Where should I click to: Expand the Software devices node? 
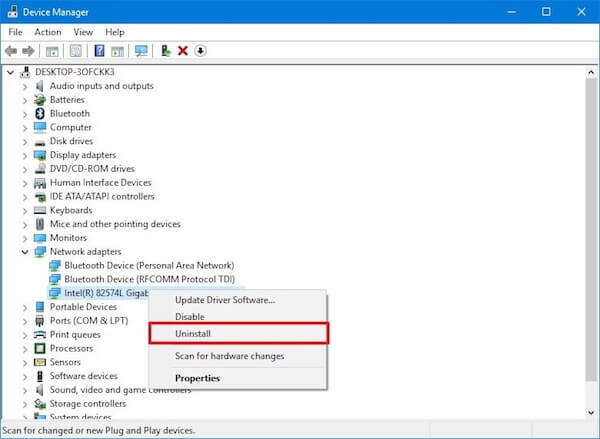tap(25, 377)
